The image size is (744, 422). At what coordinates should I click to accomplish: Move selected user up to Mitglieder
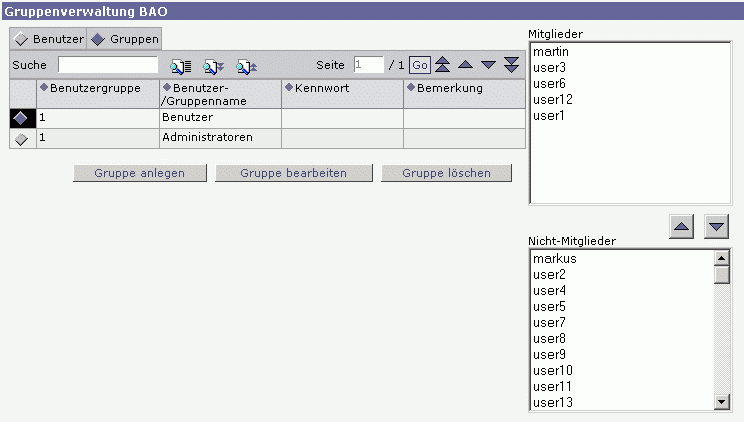(x=682, y=226)
